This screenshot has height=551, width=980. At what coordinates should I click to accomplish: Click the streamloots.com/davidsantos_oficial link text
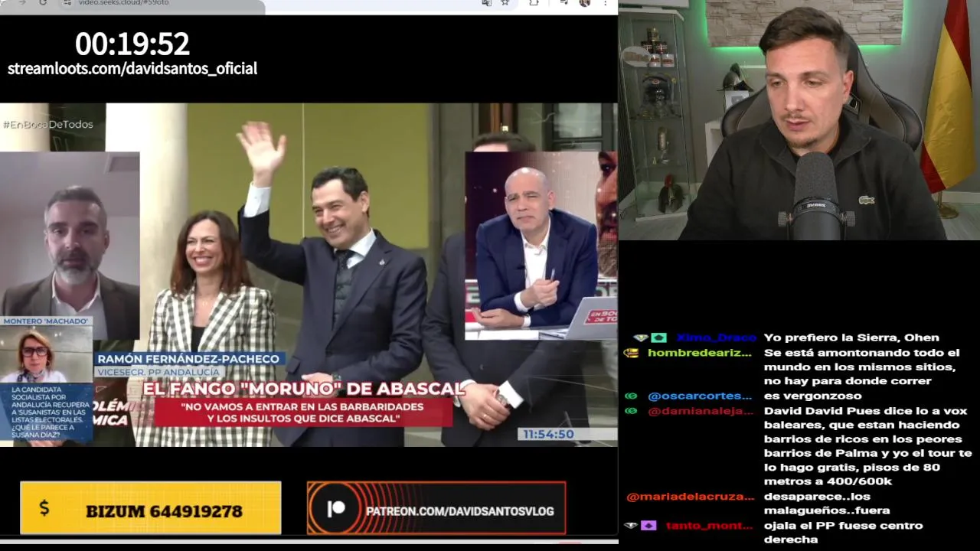tap(132, 68)
